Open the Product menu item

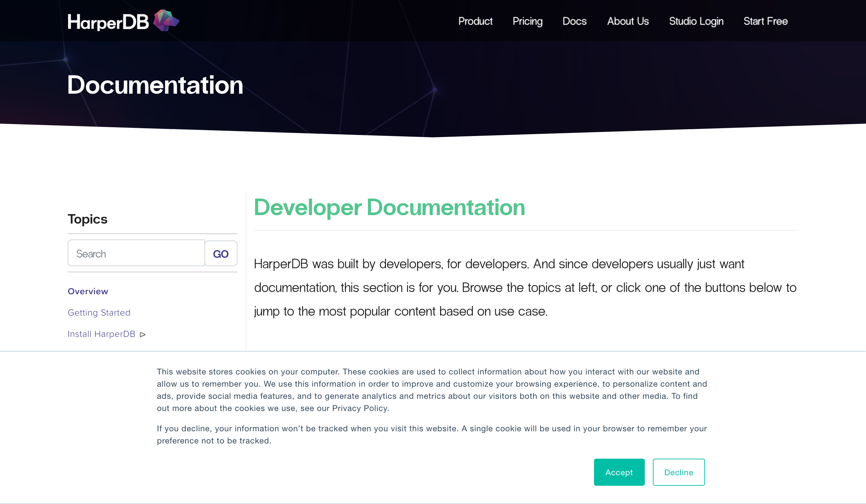coord(475,21)
